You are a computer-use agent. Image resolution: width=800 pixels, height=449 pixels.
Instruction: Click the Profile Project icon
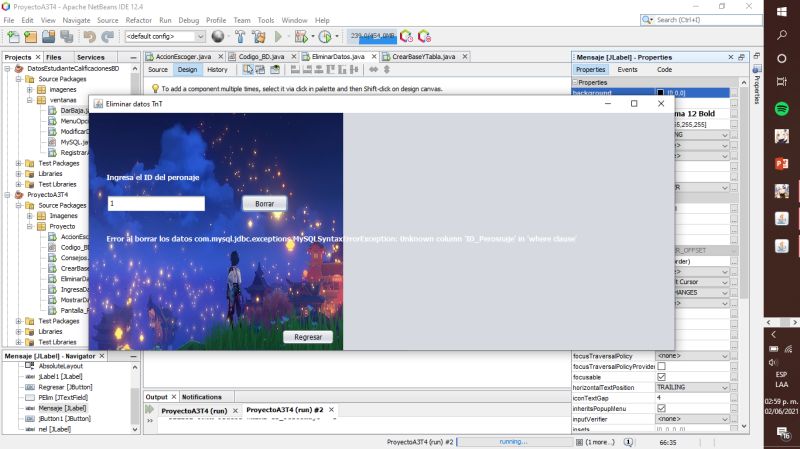point(324,36)
